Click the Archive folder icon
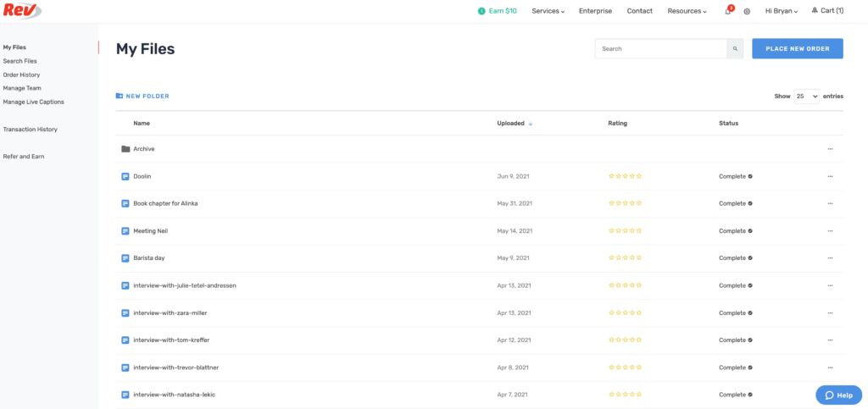 pyautogui.click(x=125, y=149)
